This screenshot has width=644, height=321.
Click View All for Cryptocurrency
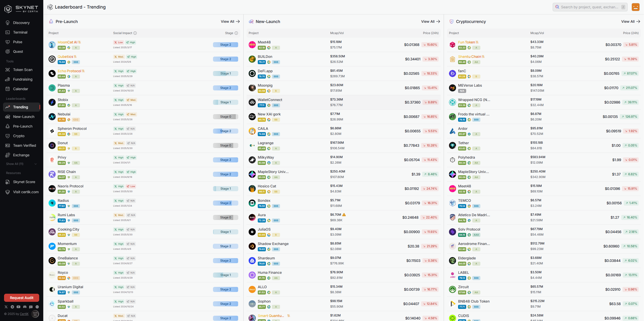click(631, 21)
